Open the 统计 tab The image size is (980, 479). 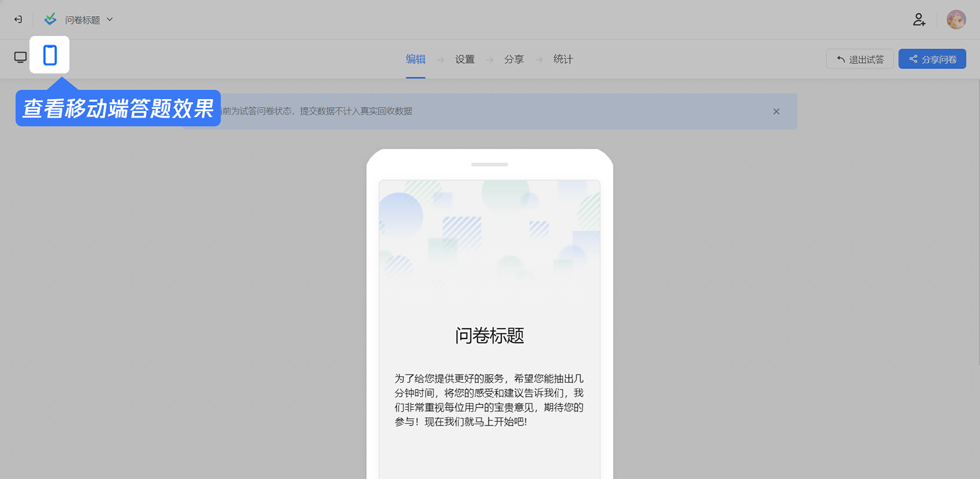pyautogui.click(x=563, y=60)
